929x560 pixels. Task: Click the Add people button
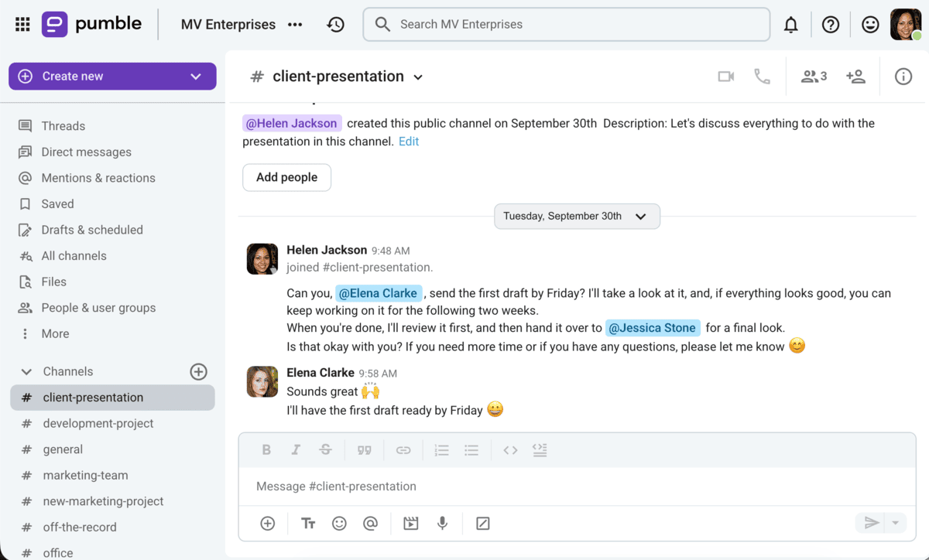286,177
